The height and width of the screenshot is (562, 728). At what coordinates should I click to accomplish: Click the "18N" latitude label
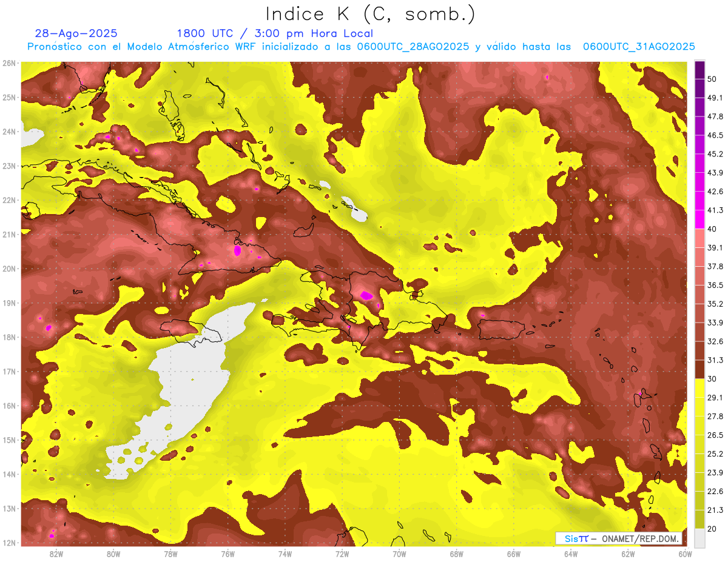9,337
